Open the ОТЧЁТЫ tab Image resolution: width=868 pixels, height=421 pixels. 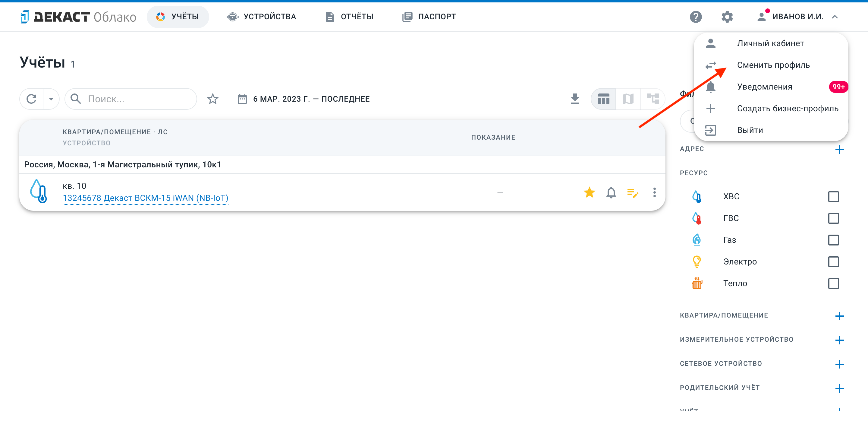tap(349, 17)
